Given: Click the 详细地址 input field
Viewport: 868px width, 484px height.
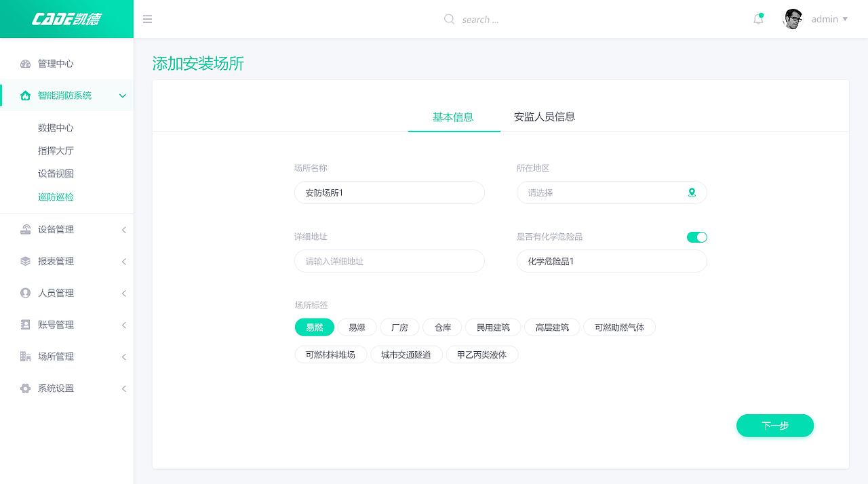Looking at the screenshot, I should (389, 261).
